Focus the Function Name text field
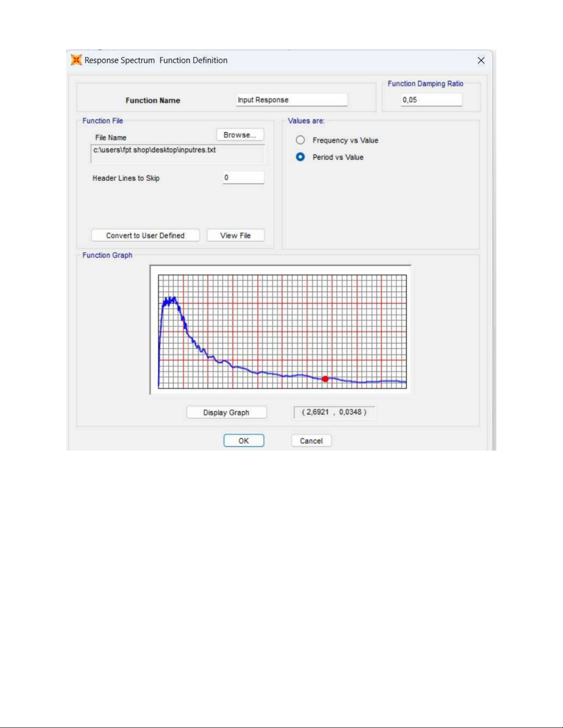The height and width of the screenshot is (728, 563). (291, 100)
